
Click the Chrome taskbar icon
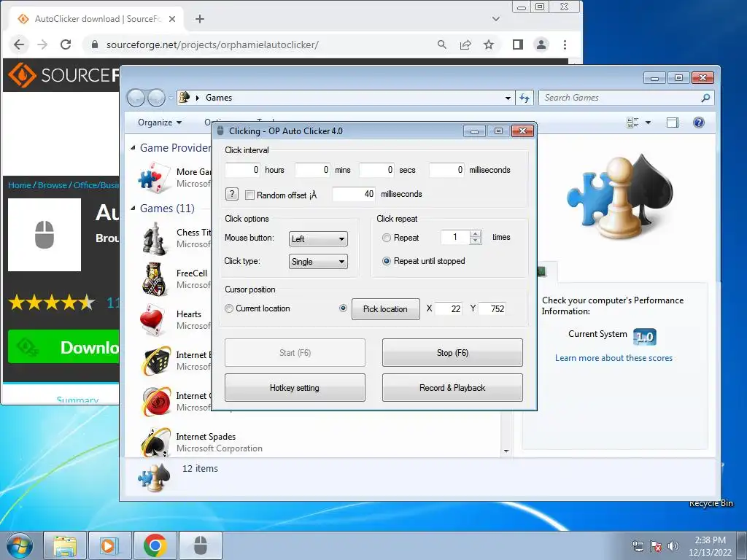tap(155, 545)
